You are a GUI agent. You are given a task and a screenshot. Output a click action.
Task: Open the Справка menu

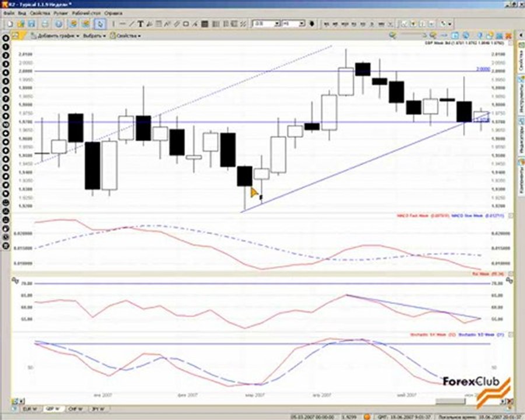(114, 13)
